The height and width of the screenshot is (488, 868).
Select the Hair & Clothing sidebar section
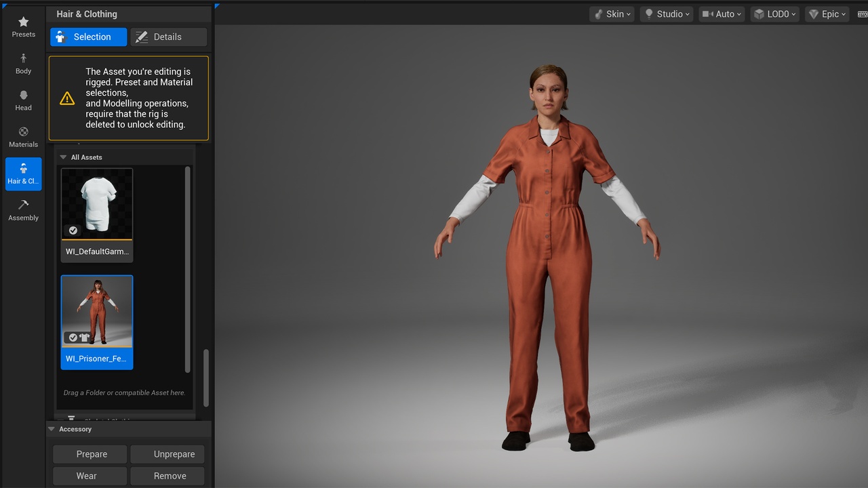(x=23, y=174)
